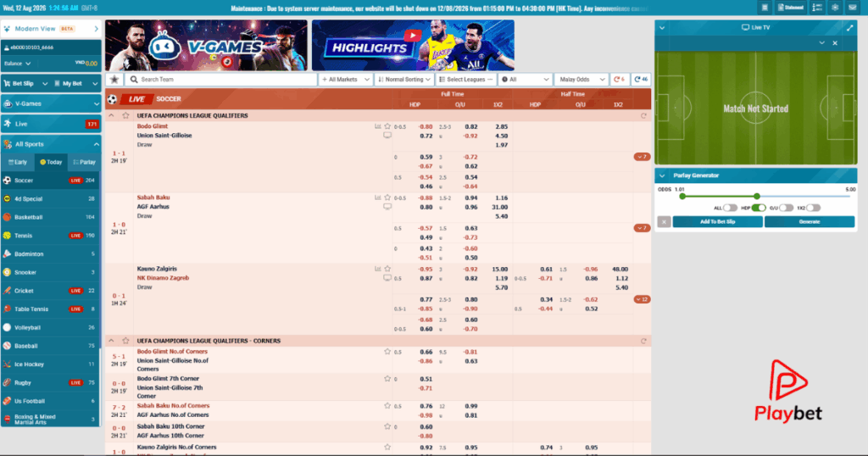This screenshot has width=868, height=456.
Task: Favorite the Sabah Baku 10th Corner match
Action: (x=387, y=426)
